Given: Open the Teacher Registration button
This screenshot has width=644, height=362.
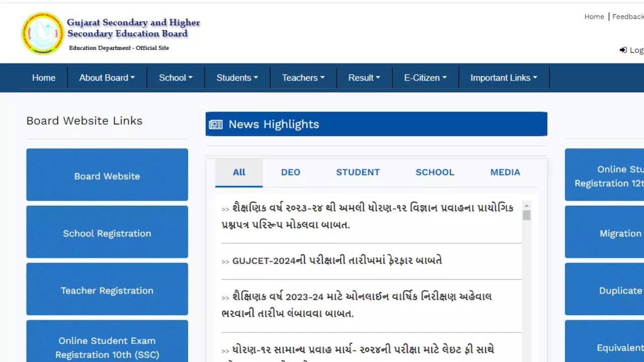Looking at the screenshot, I should coord(107,290).
